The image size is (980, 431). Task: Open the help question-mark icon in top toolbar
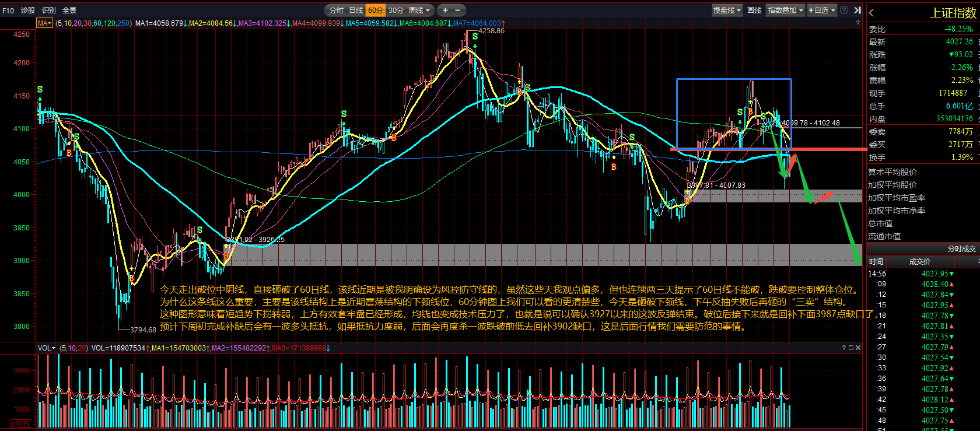[x=844, y=10]
